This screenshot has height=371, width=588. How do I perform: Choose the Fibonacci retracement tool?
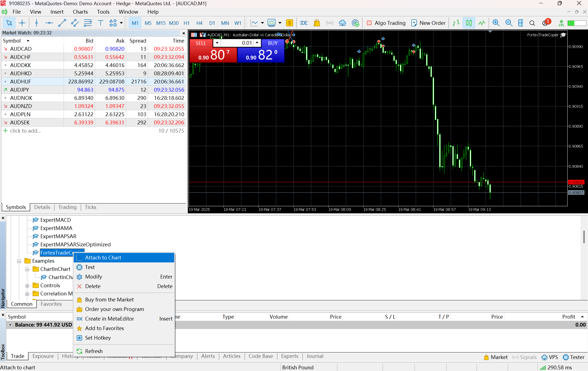[x=88, y=23]
